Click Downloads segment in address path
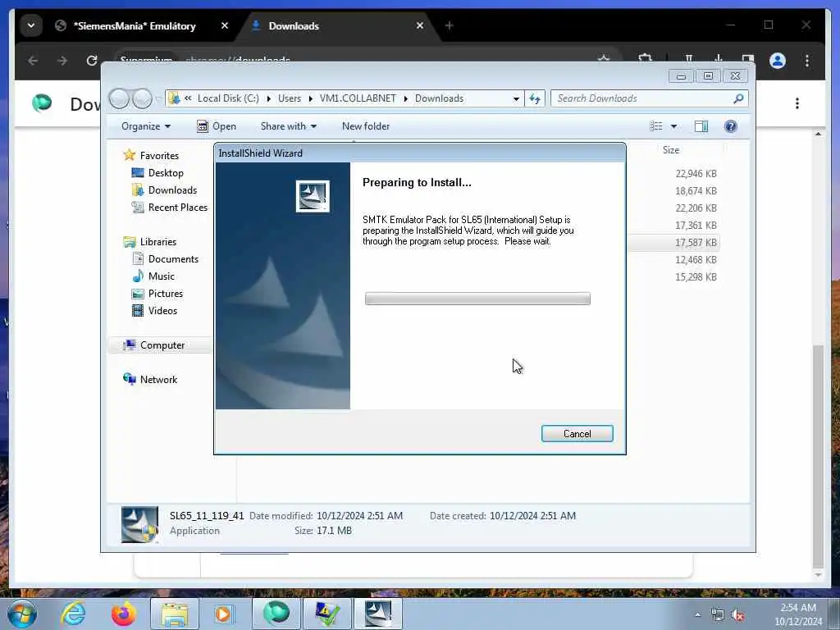This screenshot has height=630, width=840. pos(440,98)
